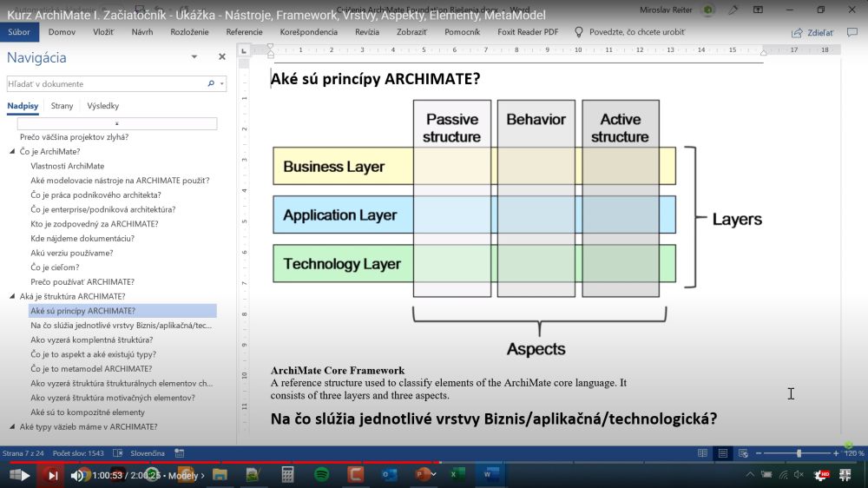Screen dimensions: 868x488
Task: Close the Navigácia pane
Action: point(222,57)
